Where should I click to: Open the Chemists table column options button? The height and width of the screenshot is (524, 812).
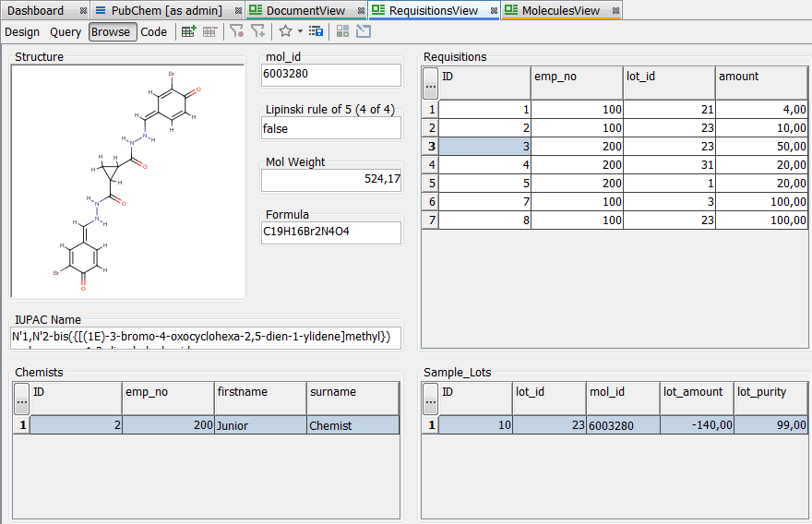tap(21, 399)
